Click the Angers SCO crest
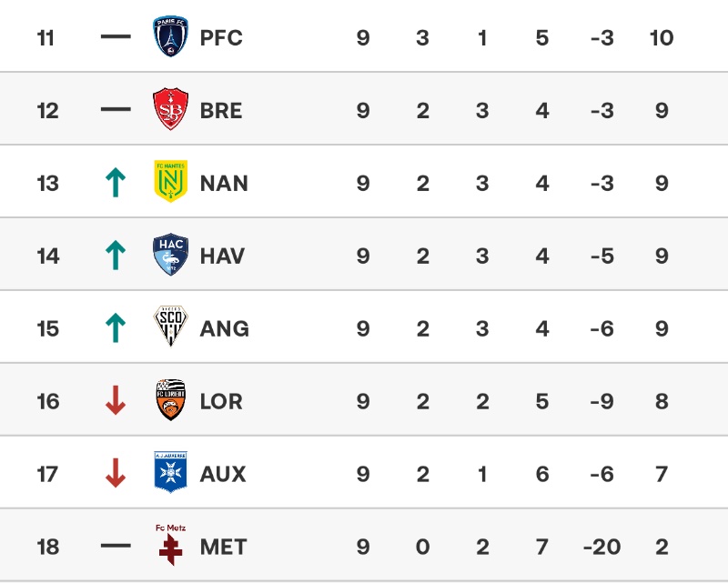This screenshot has width=728, height=583. point(170,327)
